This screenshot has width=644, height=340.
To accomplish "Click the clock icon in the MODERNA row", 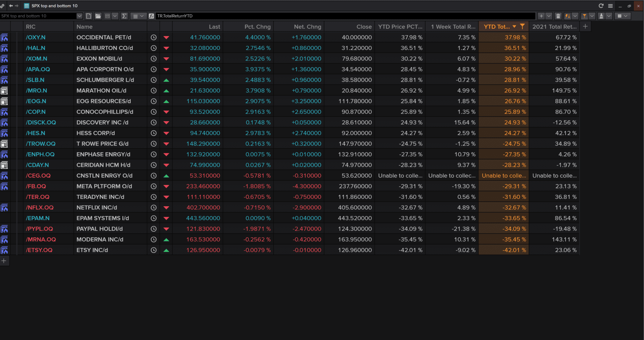I will 153,239.
